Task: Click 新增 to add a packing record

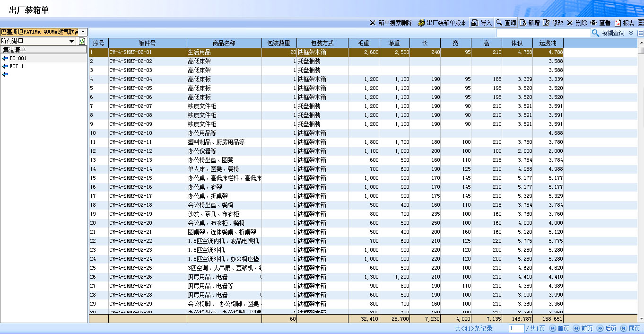Action: point(529,23)
